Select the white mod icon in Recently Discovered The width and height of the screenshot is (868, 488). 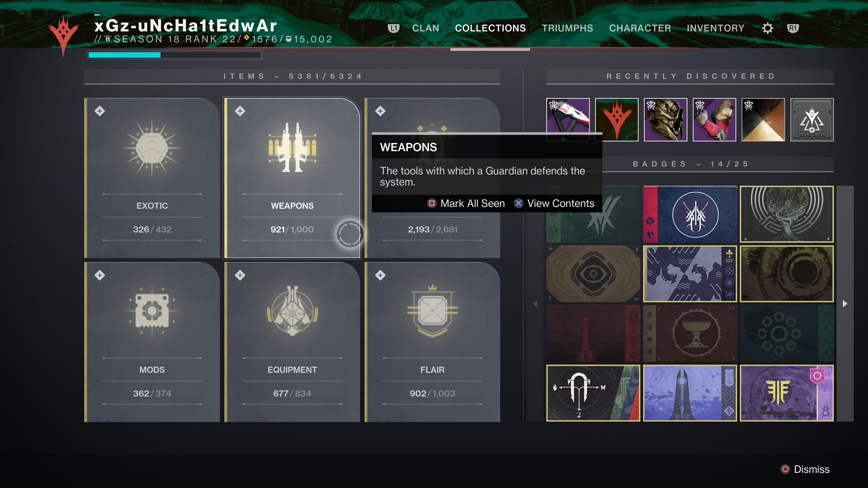[812, 120]
